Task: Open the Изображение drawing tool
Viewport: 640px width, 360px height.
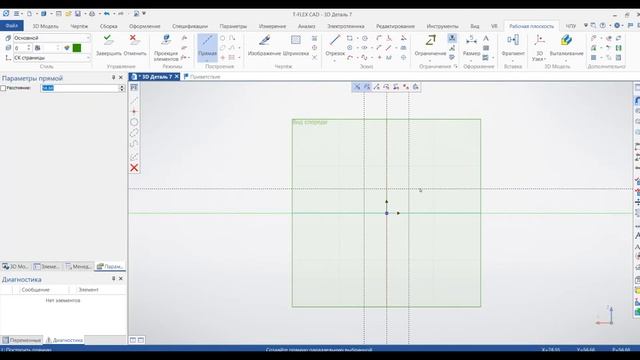Action: (x=264, y=45)
